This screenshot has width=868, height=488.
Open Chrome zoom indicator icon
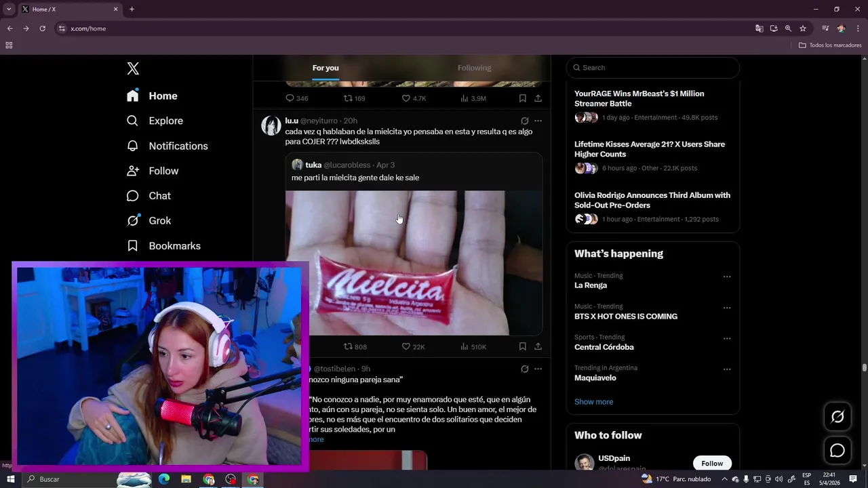click(x=788, y=28)
